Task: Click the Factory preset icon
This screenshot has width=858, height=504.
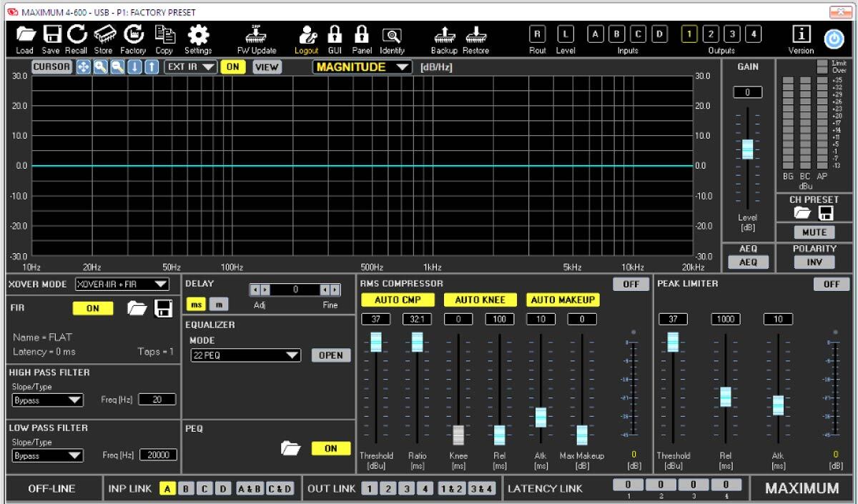Action: point(133,34)
